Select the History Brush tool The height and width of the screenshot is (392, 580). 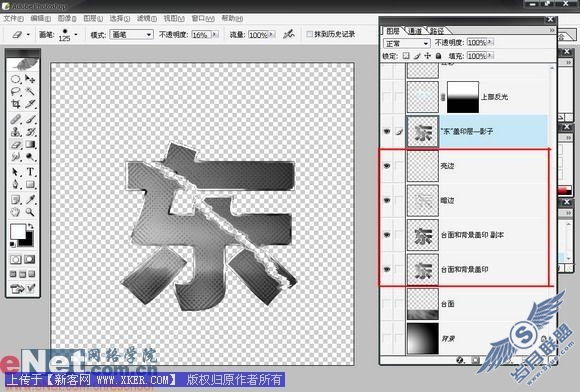30,132
